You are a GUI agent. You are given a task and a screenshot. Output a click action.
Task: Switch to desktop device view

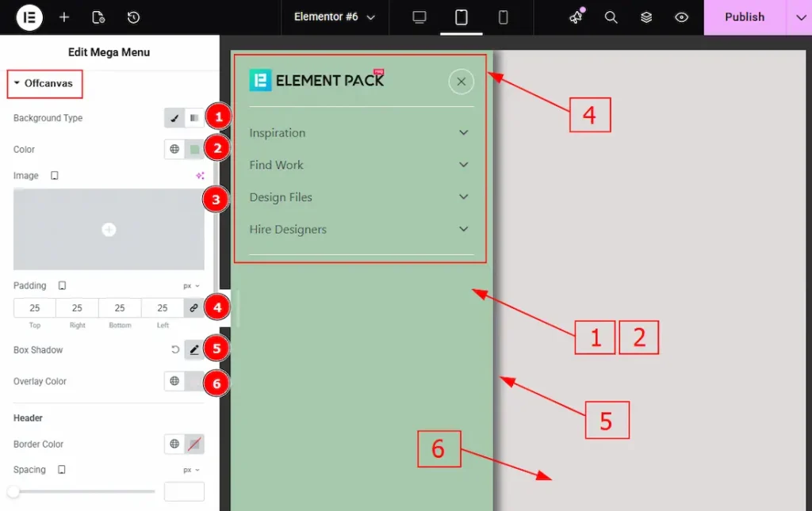[419, 17]
